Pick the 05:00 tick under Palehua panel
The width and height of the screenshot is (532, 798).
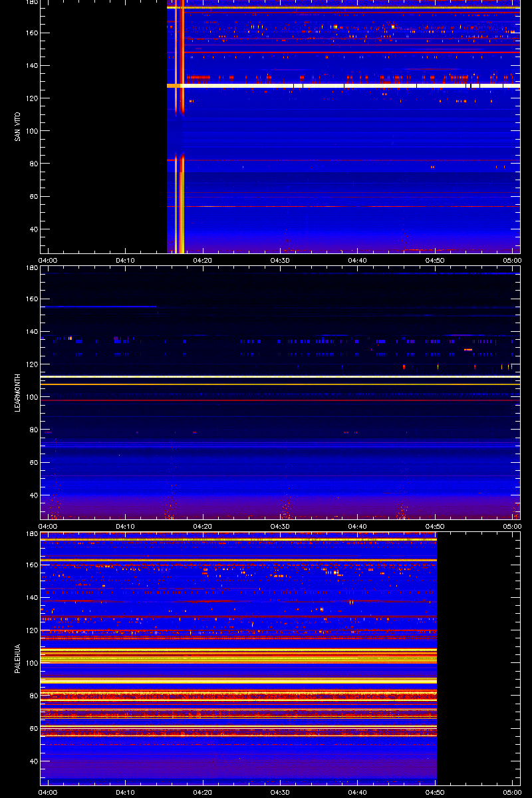coord(512,792)
